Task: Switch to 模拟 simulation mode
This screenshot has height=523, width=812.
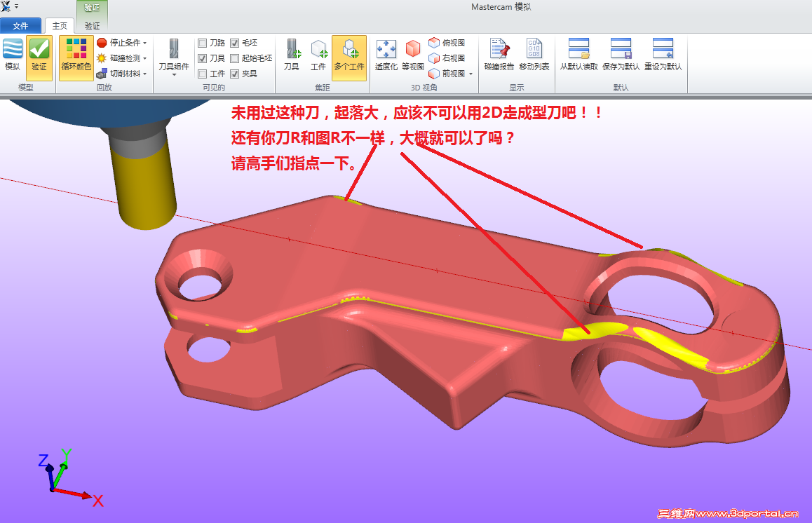Action: [13, 56]
